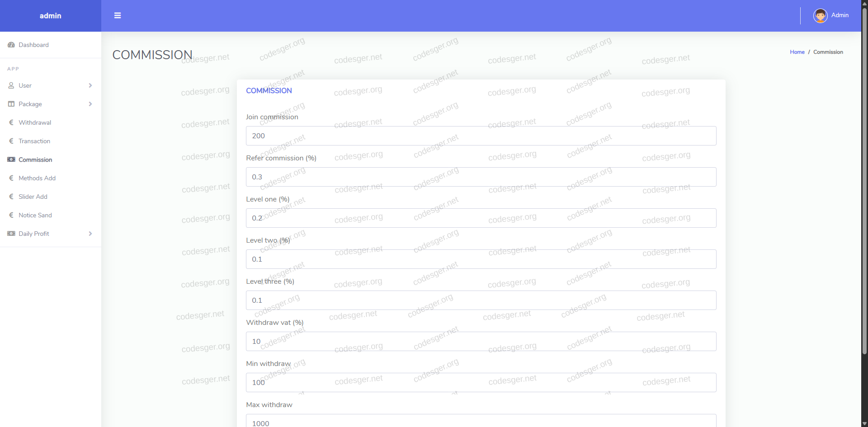Expand the Daily Profit submenu chevron
The height and width of the screenshot is (427, 868).
point(90,234)
